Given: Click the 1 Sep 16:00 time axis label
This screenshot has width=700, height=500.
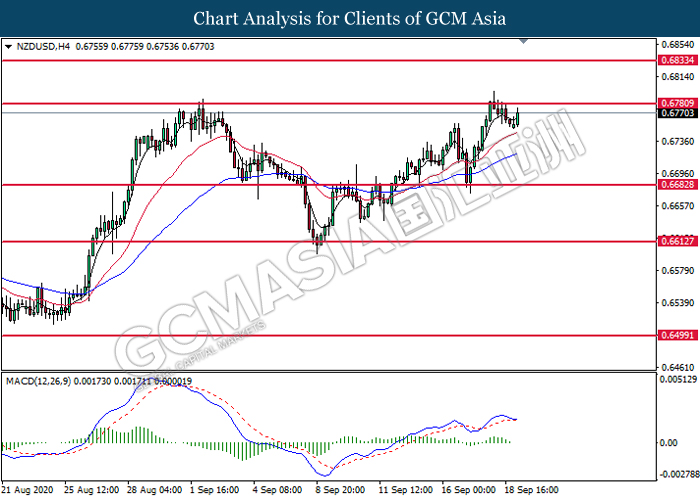Looking at the screenshot, I should (215, 490).
